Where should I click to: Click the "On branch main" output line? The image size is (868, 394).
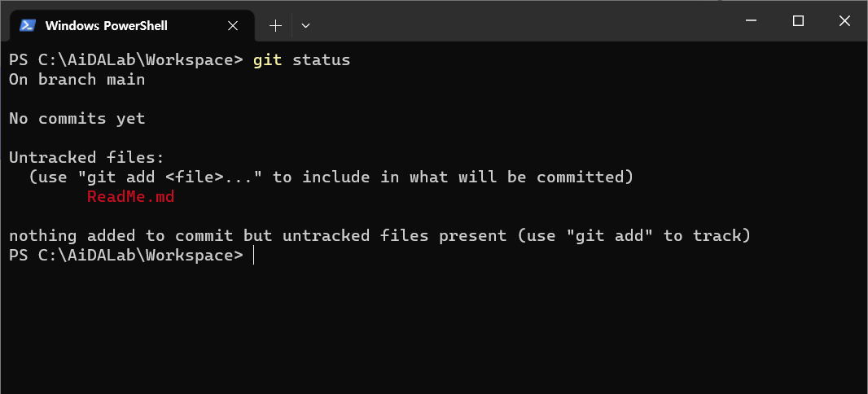coord(77,80)
